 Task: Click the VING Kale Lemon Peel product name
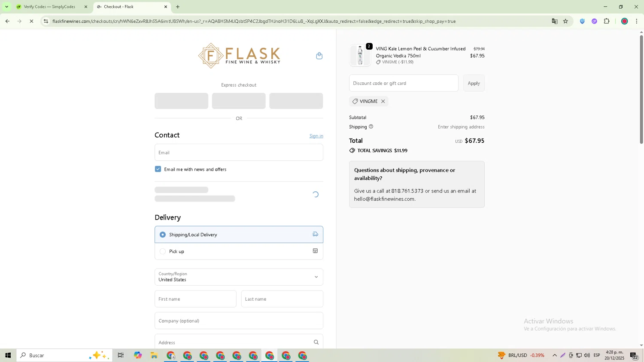tap(421, 52)
